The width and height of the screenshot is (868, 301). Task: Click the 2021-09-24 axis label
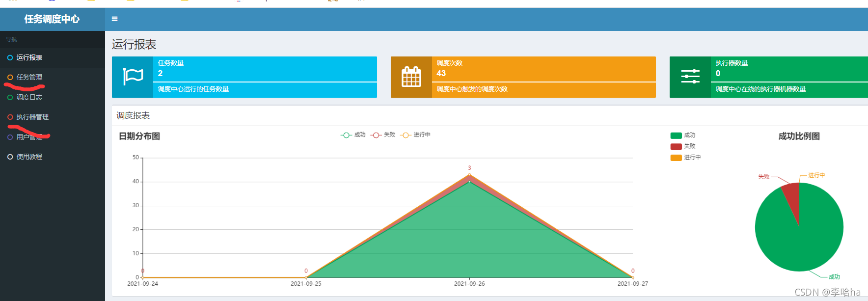(143, 284)
